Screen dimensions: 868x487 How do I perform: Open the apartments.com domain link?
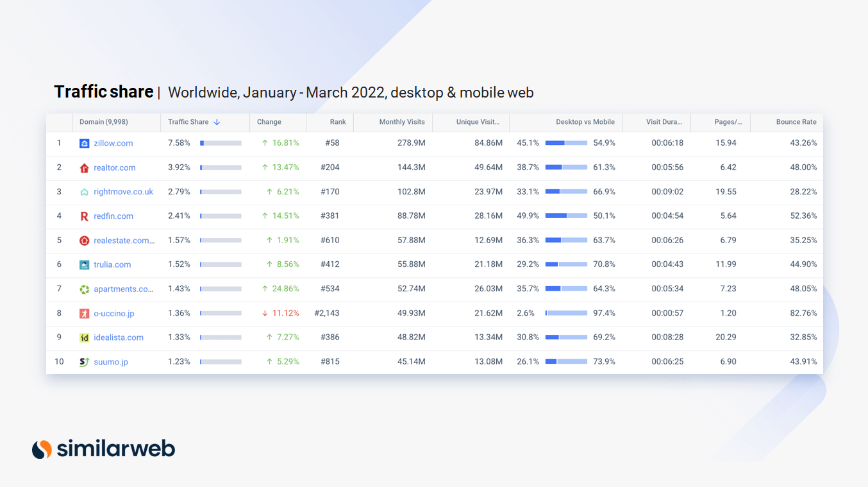(x=124, y=289)
